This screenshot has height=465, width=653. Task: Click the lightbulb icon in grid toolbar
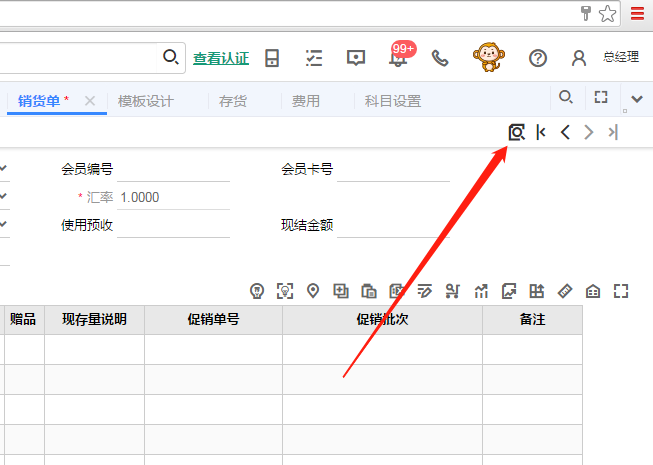pos(257,291)
